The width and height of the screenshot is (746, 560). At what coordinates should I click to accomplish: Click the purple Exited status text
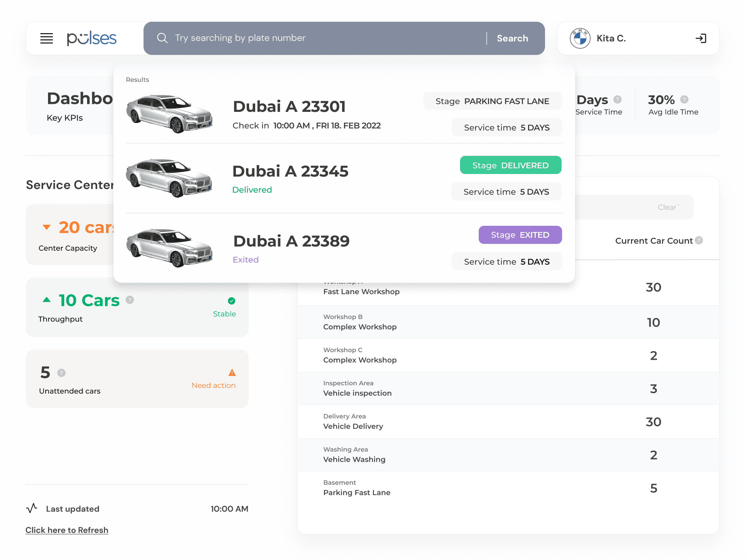pos(246,260)
